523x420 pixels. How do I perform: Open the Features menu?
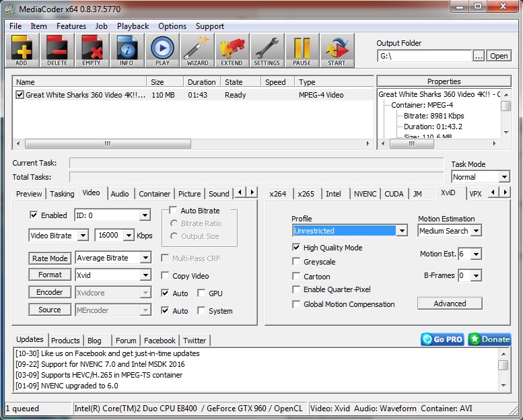coord(71,26)
